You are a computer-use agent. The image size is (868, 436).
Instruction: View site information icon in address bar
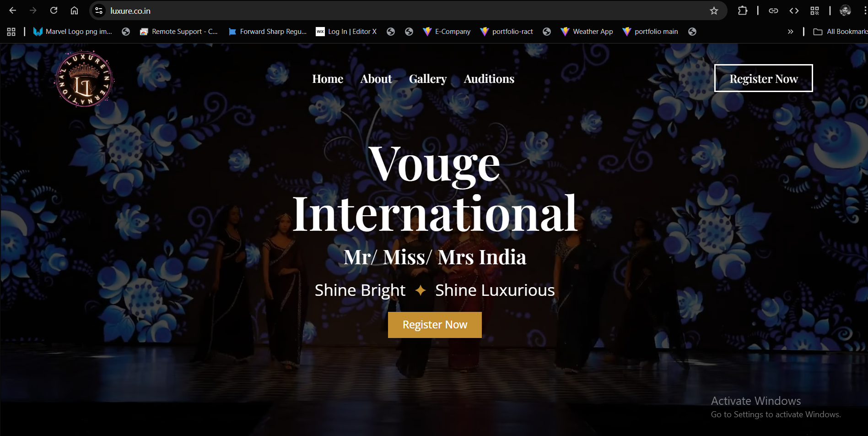(99, 11)
